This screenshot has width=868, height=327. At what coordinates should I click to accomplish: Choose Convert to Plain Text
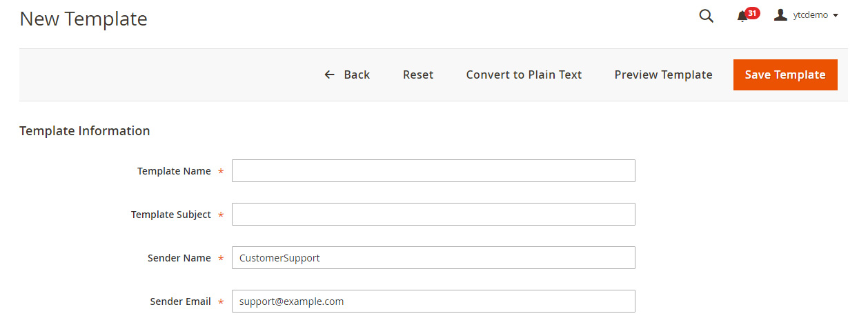point(524,75)
